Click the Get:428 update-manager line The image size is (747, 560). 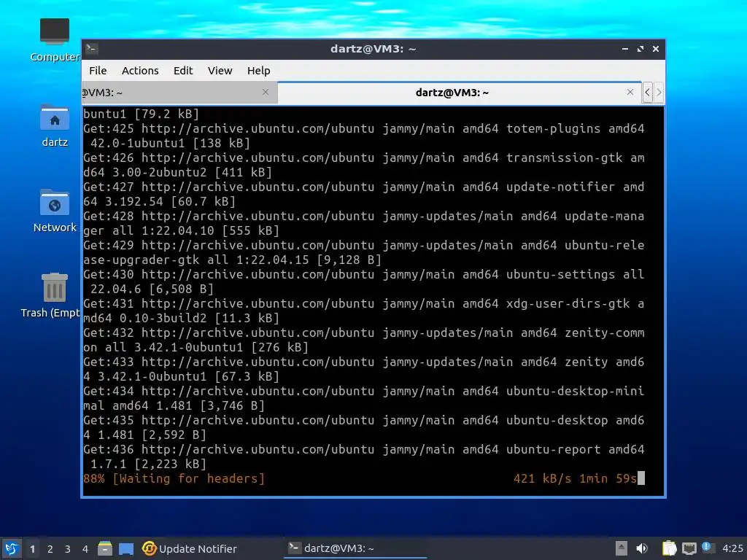(x=364, y=223)
